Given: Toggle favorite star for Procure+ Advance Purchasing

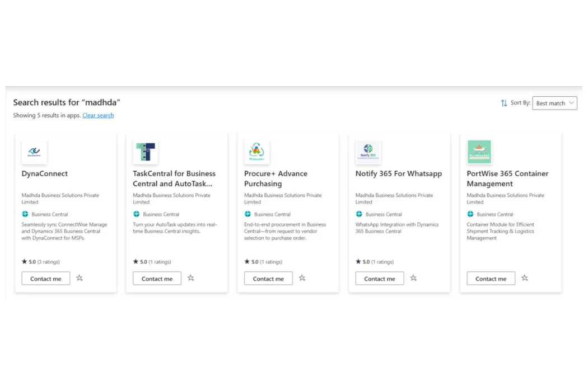Looking at the screenshot, I should (302, 278).
